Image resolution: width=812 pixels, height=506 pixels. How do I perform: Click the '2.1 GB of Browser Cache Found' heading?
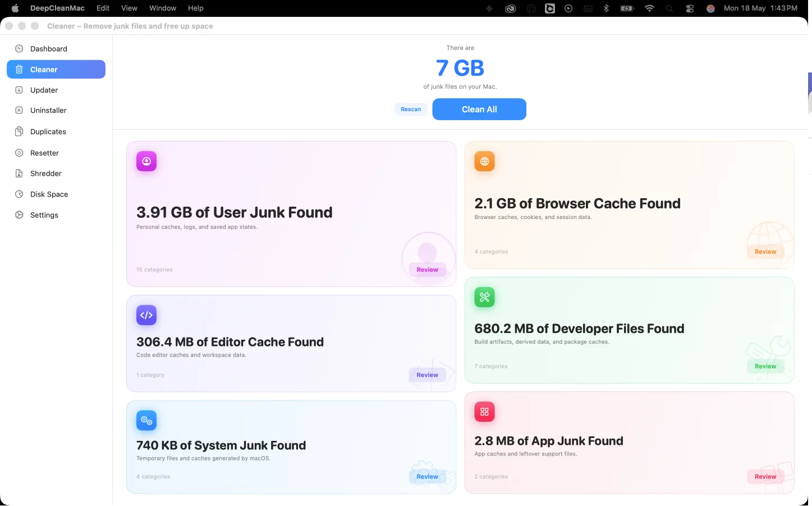577,203
